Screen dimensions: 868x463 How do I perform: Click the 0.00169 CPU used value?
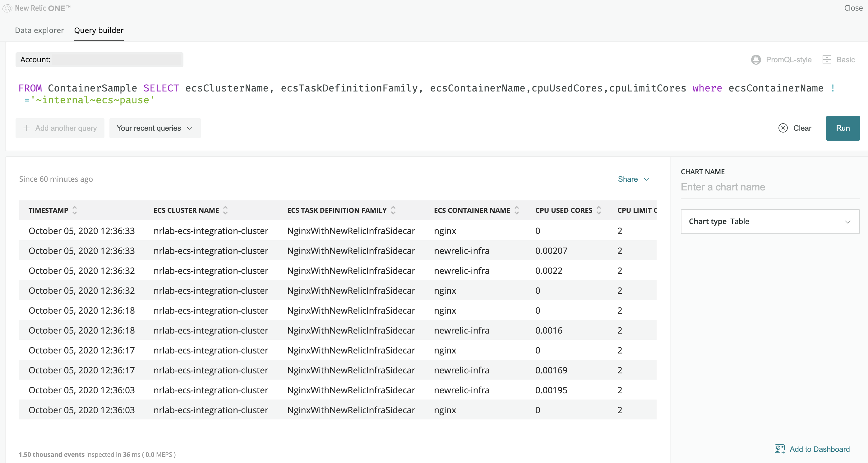tap(551, 370)
